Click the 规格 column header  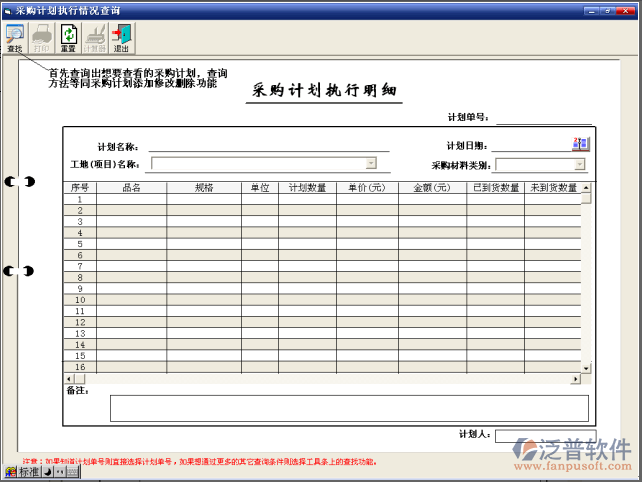click(204, 188)
